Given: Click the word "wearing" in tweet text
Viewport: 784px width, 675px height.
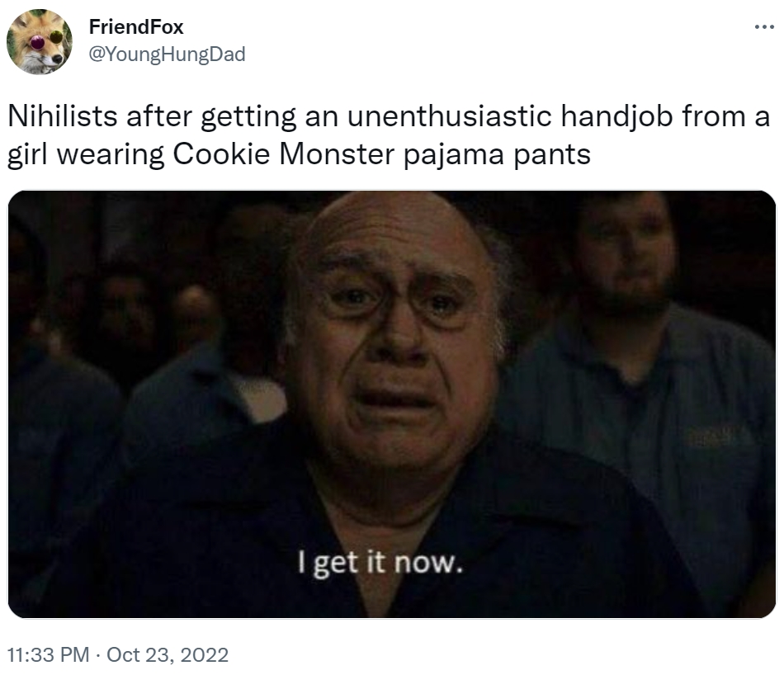Looking at the screenshot, I should click(x=111, y=155).
